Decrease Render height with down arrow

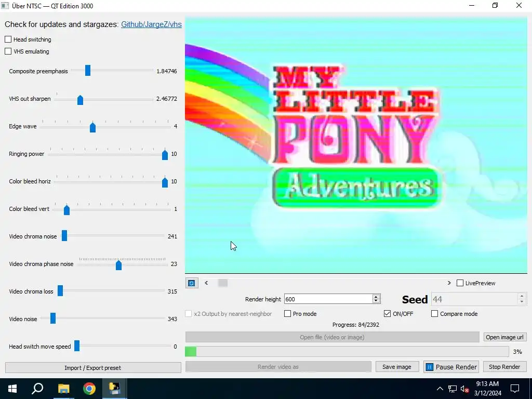pos(376,301)
